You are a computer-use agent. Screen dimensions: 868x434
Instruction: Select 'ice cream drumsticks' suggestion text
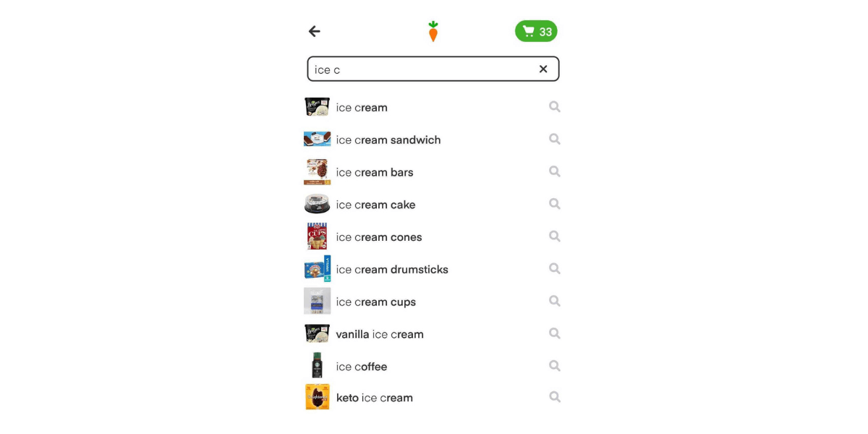[392, 269]
